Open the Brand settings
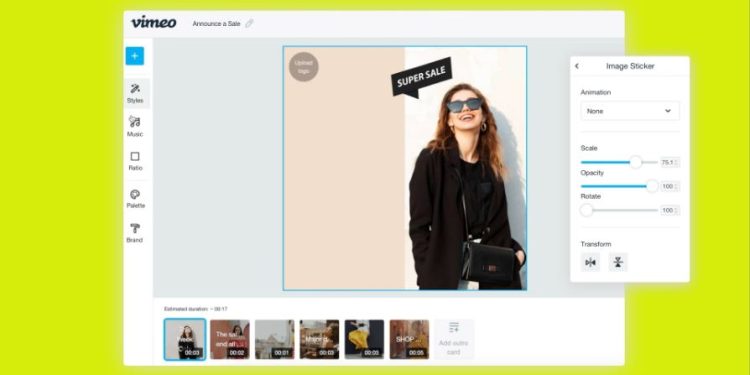 (x=135, y=233)
